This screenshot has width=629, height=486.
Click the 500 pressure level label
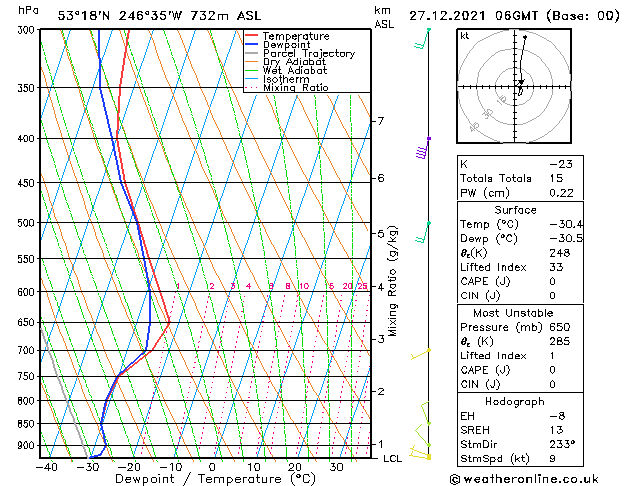(x=28, y=223)
